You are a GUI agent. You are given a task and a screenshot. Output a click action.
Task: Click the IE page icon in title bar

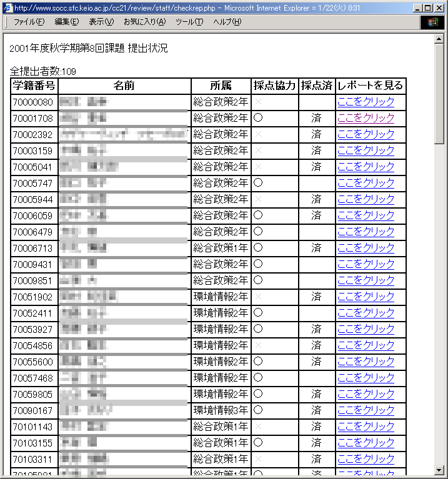(7, 7)
